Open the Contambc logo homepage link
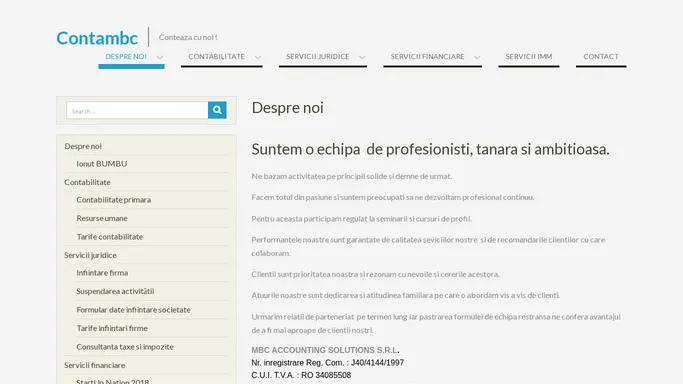 [x=97, y=38]
